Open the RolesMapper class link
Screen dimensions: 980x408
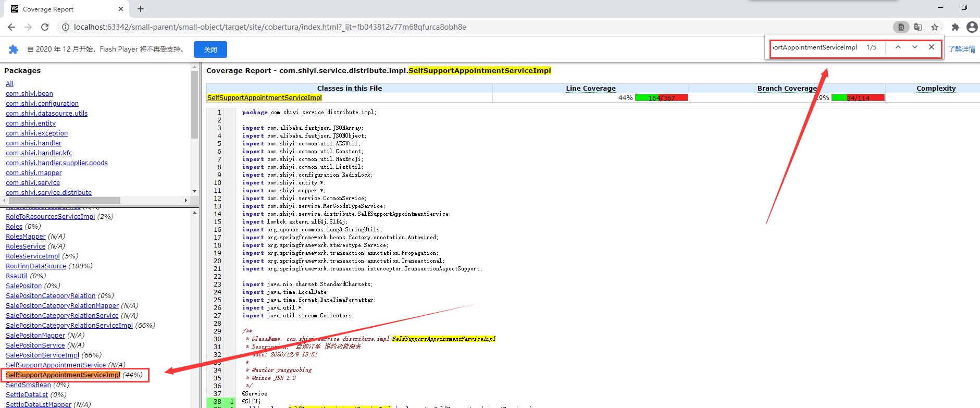click(x=26, y=237)
